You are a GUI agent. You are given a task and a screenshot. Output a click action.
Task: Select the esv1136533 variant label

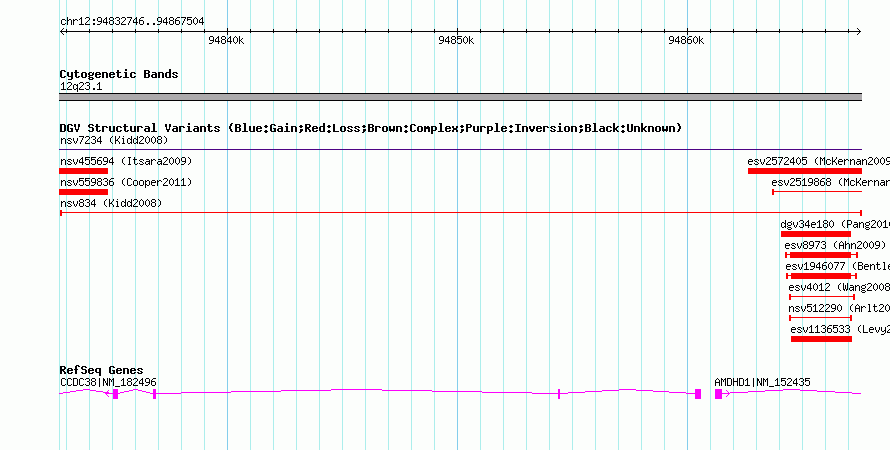point(840,329)
